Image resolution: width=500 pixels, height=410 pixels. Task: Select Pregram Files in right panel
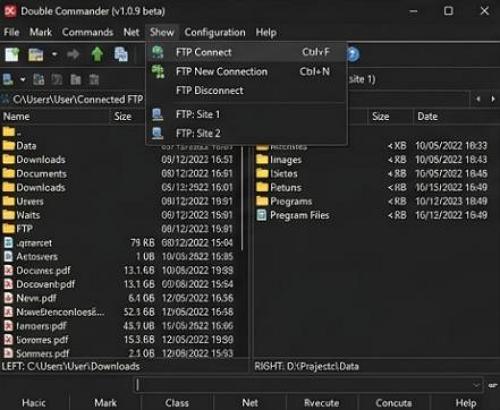(299, 215)
